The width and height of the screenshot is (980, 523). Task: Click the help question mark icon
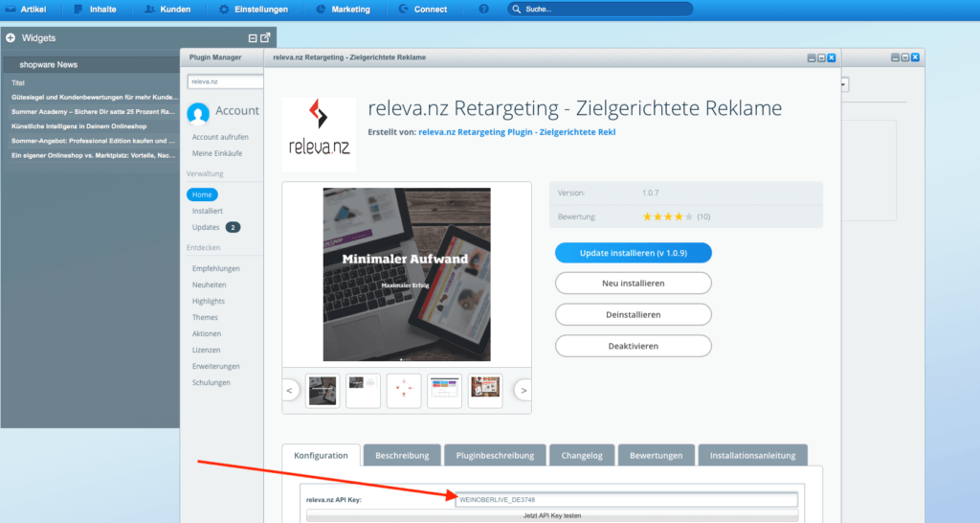[x=483, y=10]
